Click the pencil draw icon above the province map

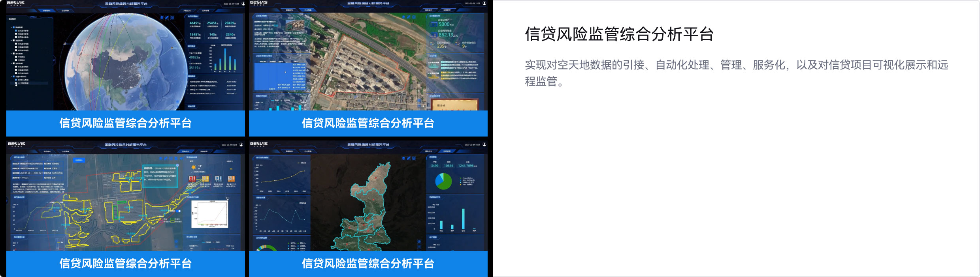409,158
